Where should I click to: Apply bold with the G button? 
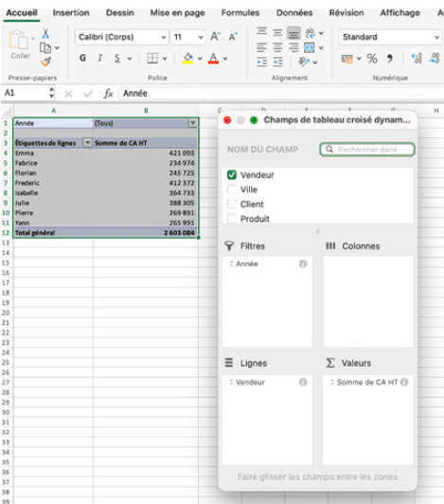coord(82,58)
